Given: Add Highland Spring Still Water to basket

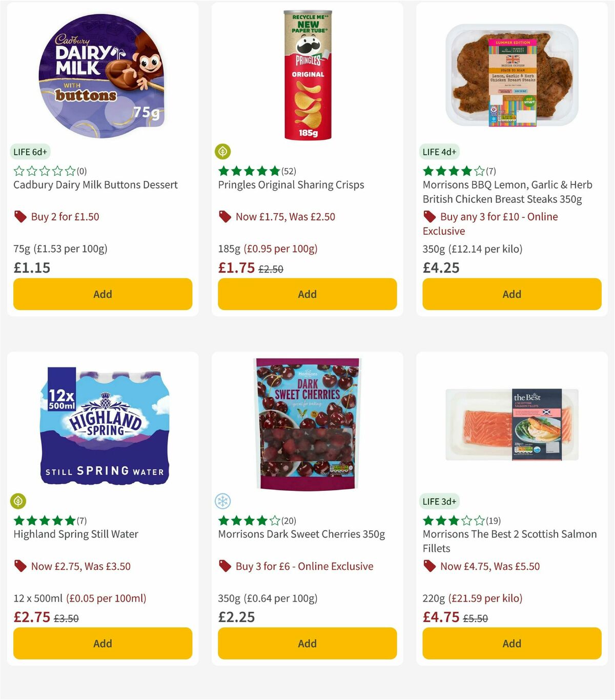Looking at the screenshot, I should click(102, 643).
